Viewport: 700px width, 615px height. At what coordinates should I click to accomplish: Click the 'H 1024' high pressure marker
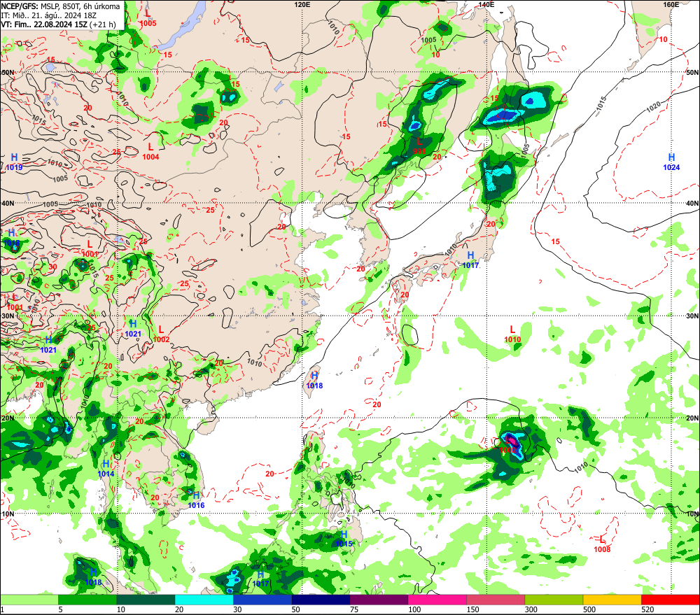tap(671, 162)
